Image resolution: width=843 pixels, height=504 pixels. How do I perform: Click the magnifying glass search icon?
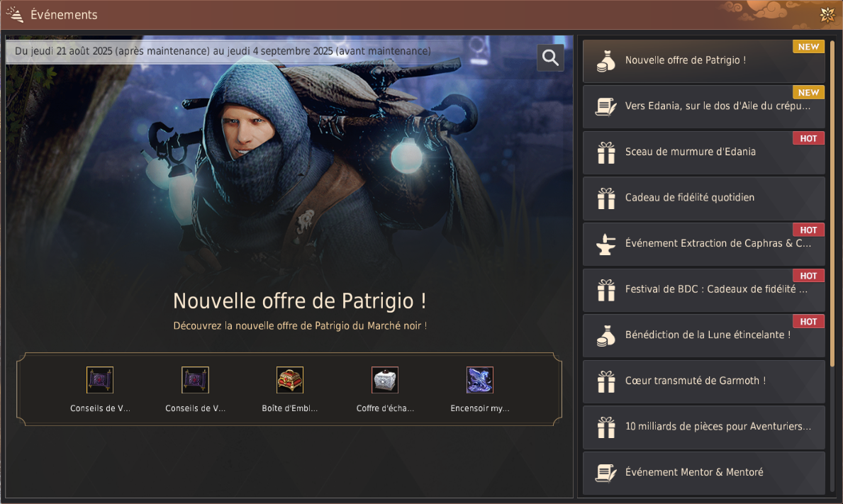(x=550, y=57)
